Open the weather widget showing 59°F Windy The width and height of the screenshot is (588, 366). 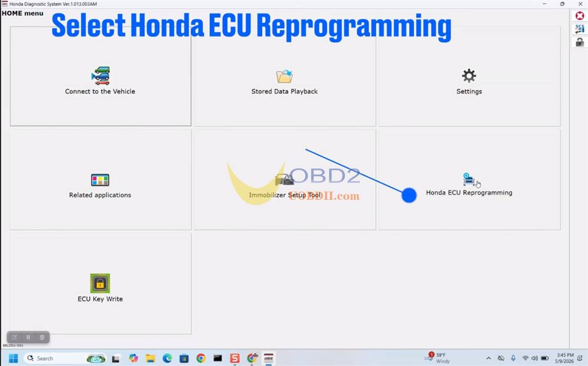pyautogui.click(x=437, y=358)
